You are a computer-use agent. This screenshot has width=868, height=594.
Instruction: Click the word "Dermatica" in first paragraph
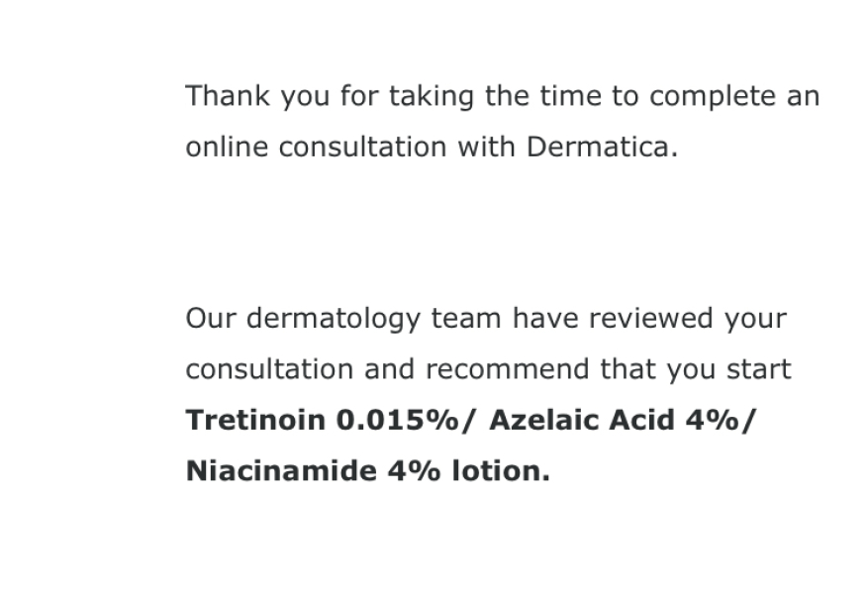601,147
